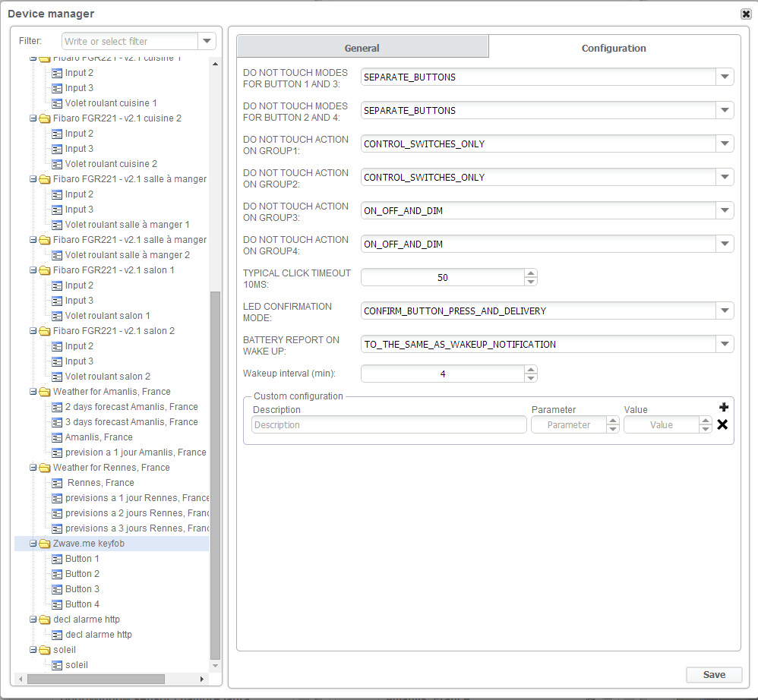Viewport: 758px width, 700px height.
Task: Decrease Wakeup interval value
Action: tap(531, 378)
